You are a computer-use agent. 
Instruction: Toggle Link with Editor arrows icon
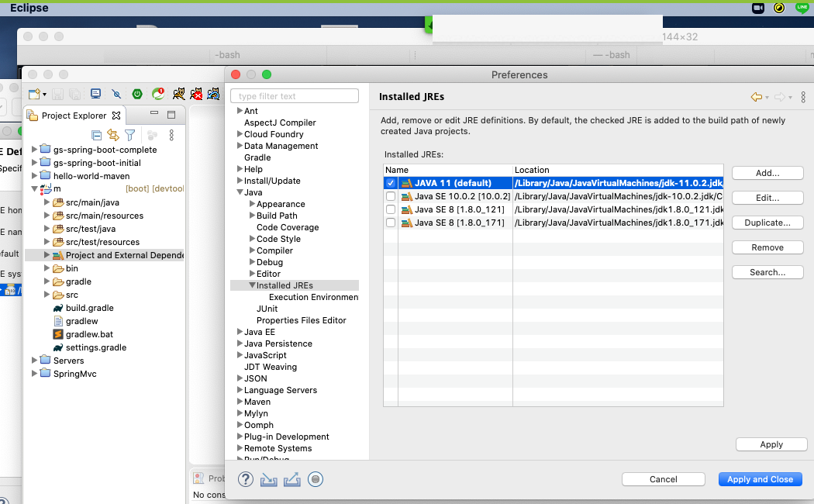(x=113, y=135)
